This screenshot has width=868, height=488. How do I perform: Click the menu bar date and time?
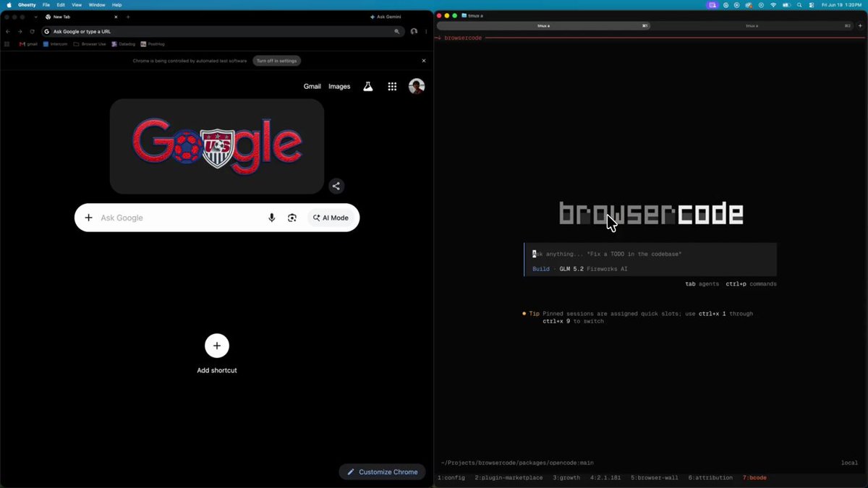(842, 5)
